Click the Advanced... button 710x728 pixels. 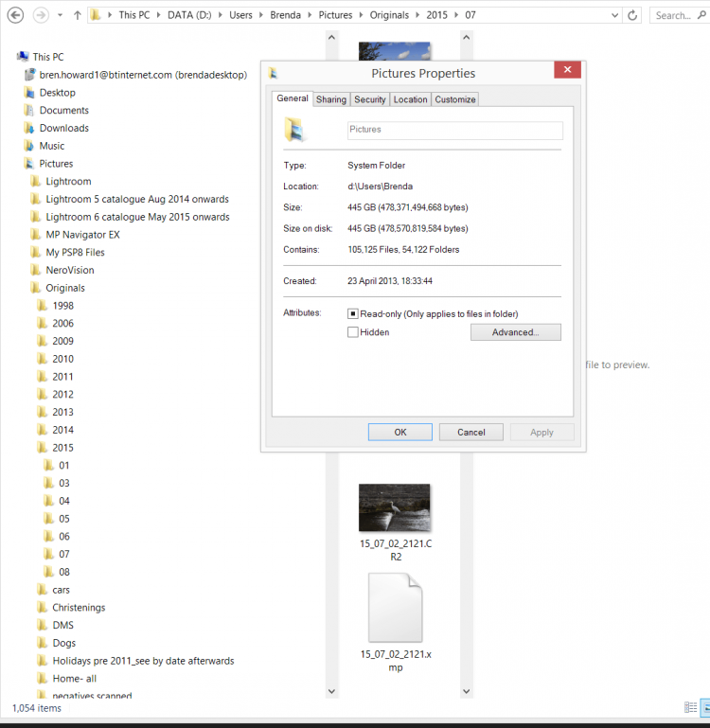click(515, 332)
